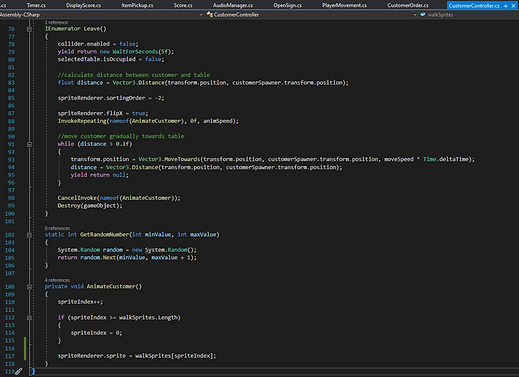Viewport: 519px width, 377px height.
Task: Click 'Vector3.MoveTowards' on line 93
Action: point(169,159)
